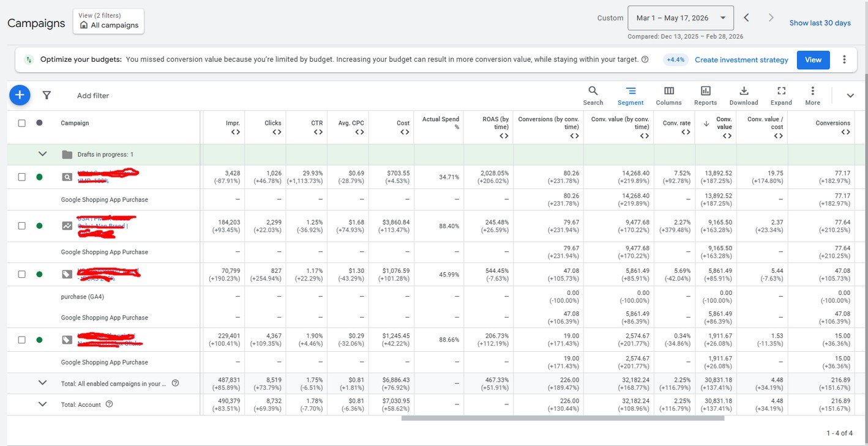Open the More three-dot toolbar menu
The height and width of the screenshot is (446, 868).
[812, 95]
